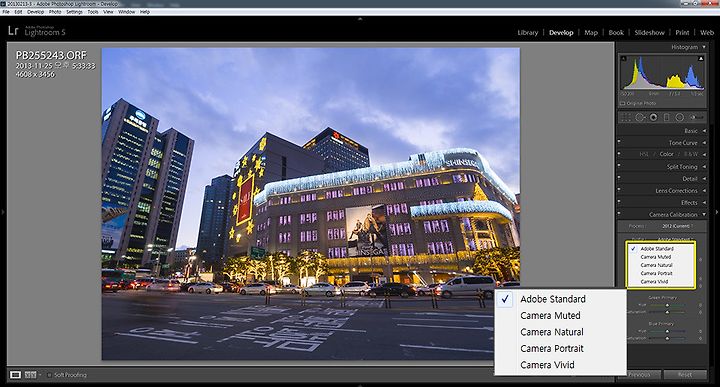Screen dimensions: 720x387
Task: Select the Radial Filter tool
Action: pos(680,118)
